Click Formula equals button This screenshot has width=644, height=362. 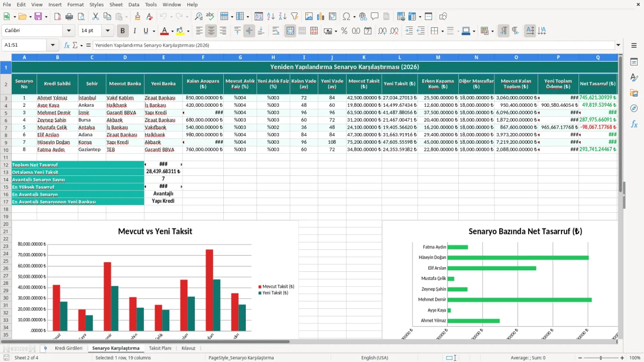[x=89, y=45]
